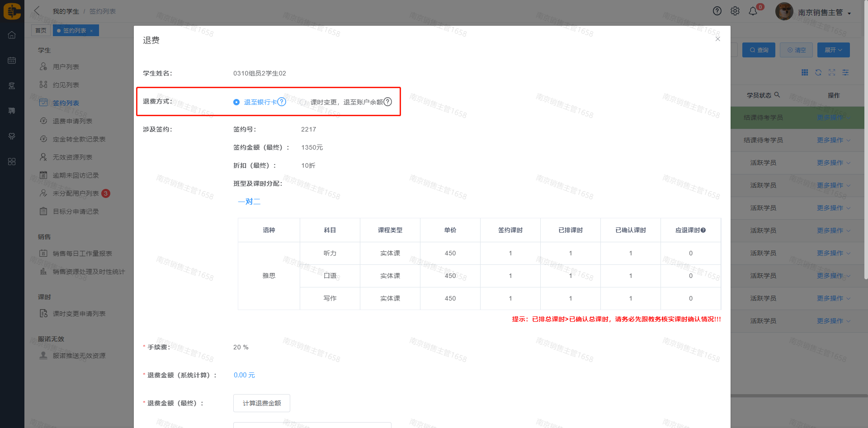Click the info icon beside 应退课时 header

[703, 230]
